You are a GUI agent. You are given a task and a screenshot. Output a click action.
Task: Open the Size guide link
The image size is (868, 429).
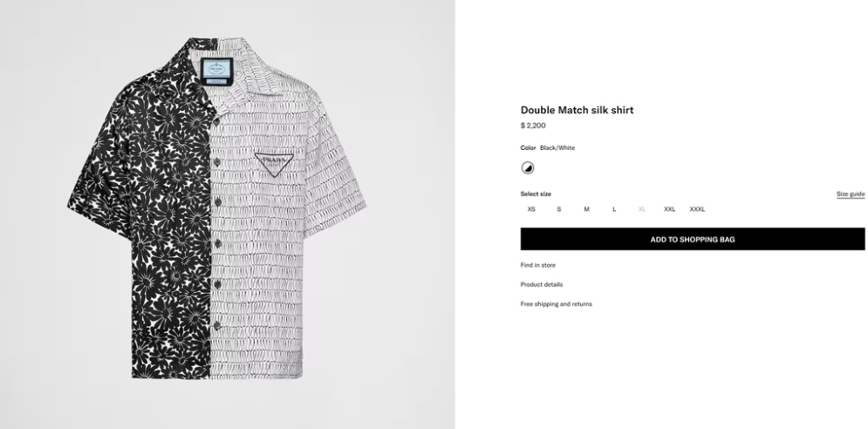click(x=851, y=194)
